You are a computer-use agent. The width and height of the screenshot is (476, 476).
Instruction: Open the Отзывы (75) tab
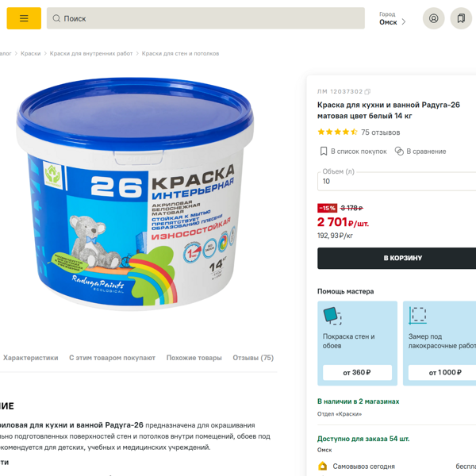pos(253,358)
